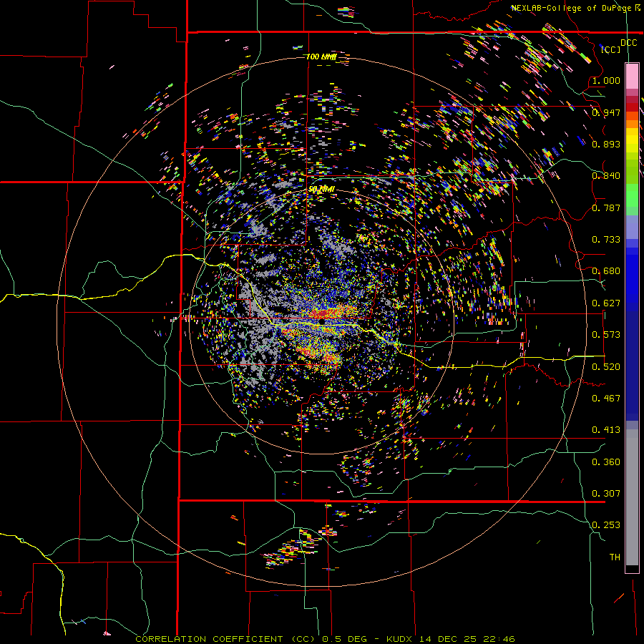Viewport: 644px width, 644px height.
Task: Click the 0.520 color scale value
Action: tap(606, 367)
